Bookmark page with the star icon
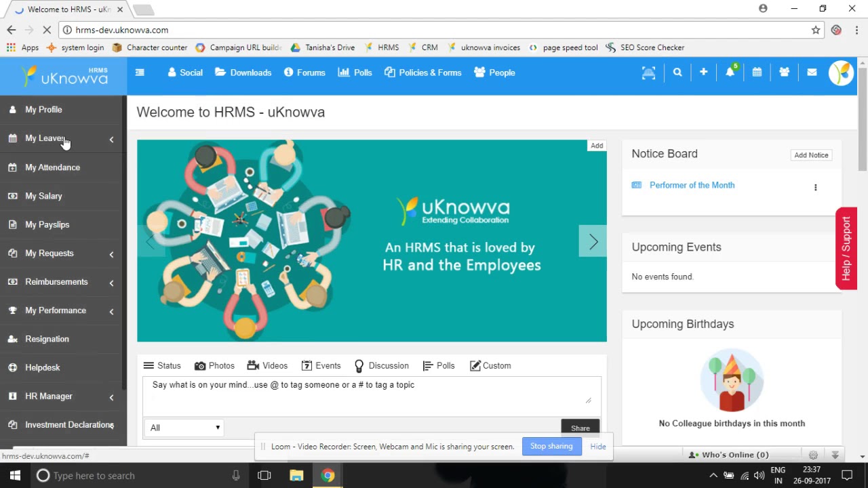Viewport: 868px width, 488px height. 816,30
